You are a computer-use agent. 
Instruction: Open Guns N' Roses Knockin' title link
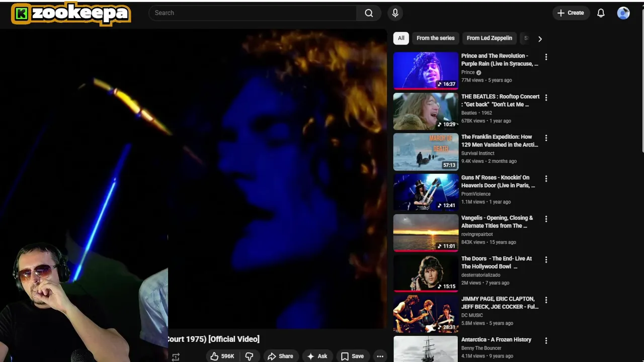[498, 182]
